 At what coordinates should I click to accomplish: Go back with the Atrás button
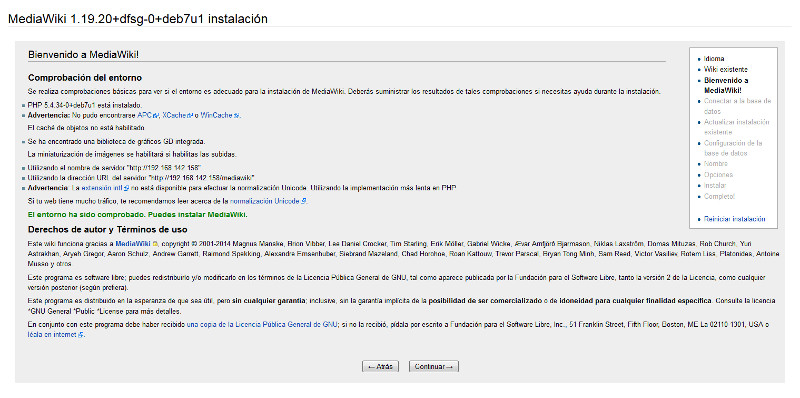click(380, 366)
